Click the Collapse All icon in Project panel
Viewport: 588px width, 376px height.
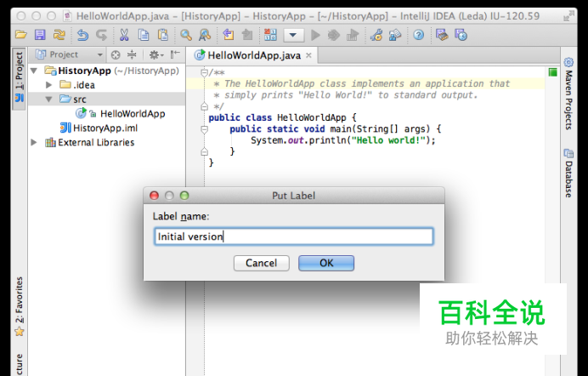[x=132, y=55]
